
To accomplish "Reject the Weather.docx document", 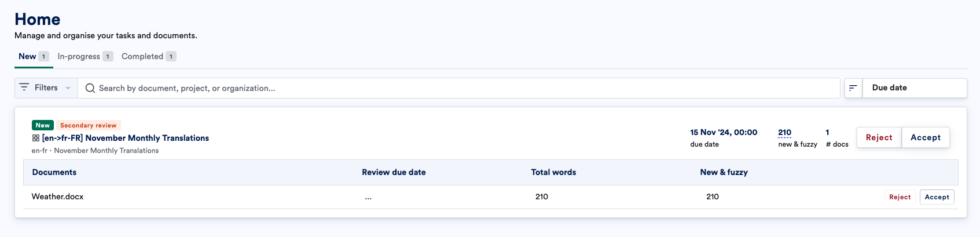I will [900, 197].
